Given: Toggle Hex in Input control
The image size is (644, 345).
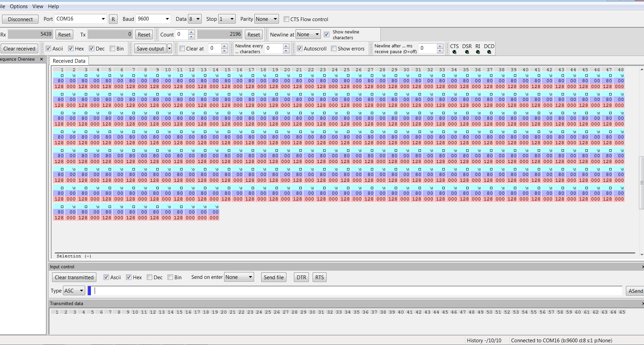Looking at the screenshot, I should pos(129,277).
